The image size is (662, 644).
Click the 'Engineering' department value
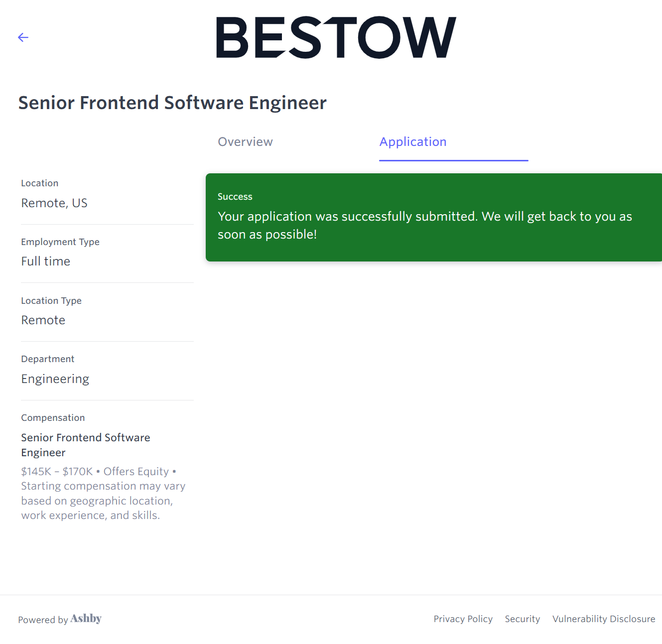pos(55,379)
